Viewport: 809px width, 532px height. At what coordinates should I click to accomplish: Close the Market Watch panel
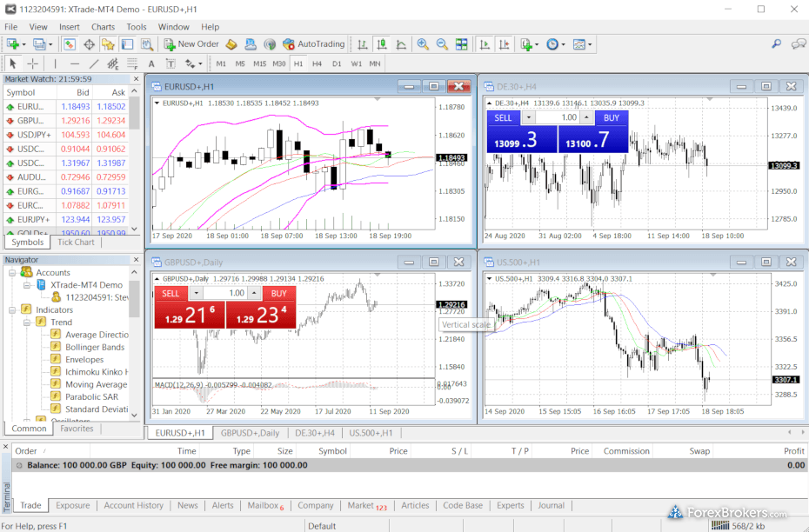[x=137, y=79]
